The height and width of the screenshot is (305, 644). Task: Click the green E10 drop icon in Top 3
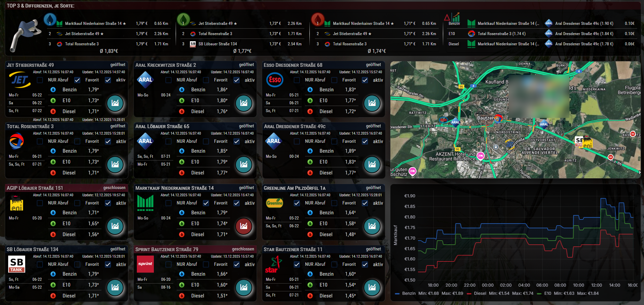point(183,19)
